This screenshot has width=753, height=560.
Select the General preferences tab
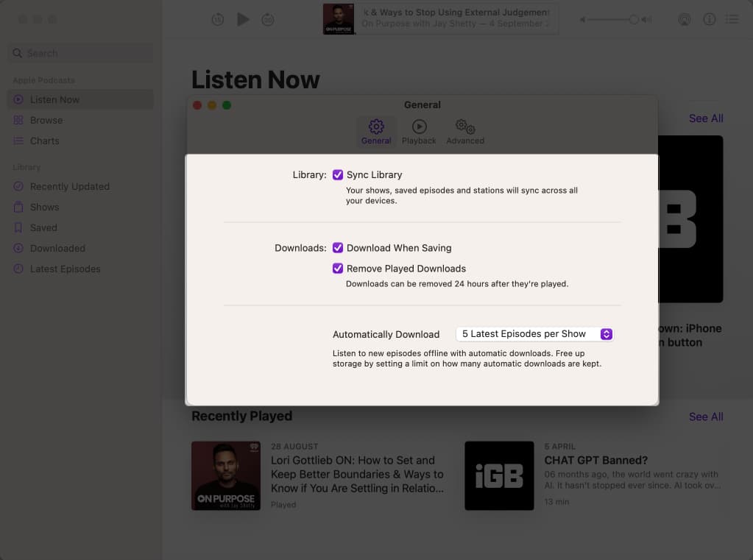click(376, 132)
